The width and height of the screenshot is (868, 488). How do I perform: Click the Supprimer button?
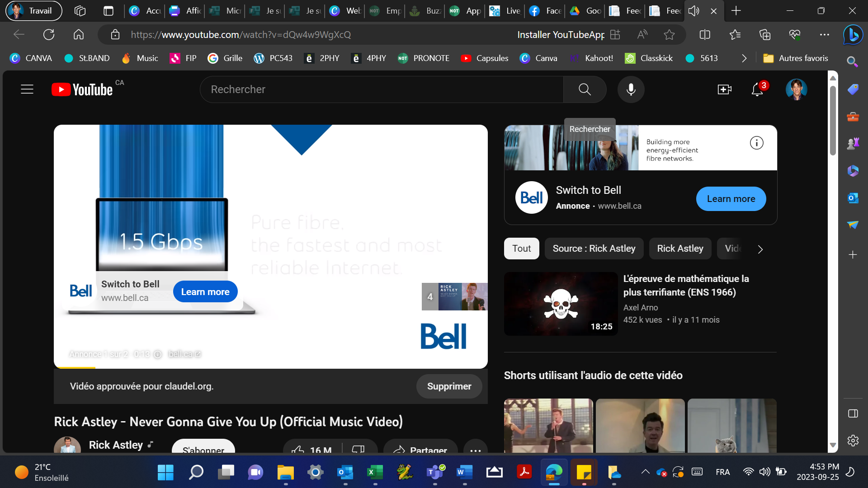pos(449,386)
